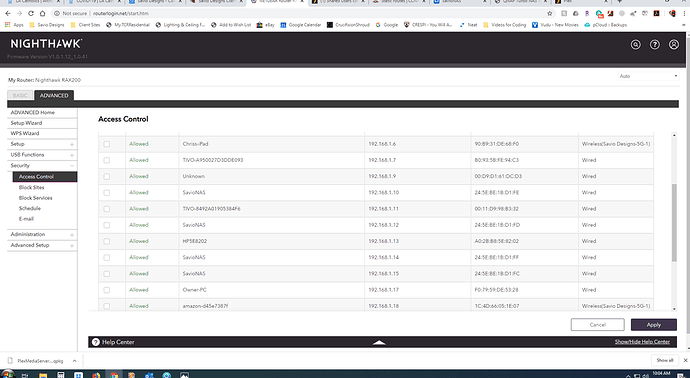
Task: Tick checkbox for SavioNAS 192.168.1.14
Action: pyautogui.click(x=106, y=257)
